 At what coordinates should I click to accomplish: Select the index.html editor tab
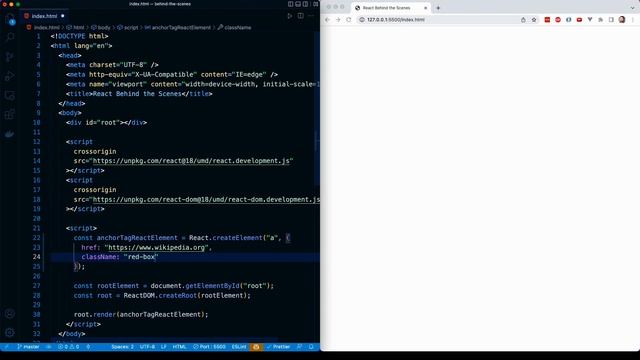(x=44, y=16)
